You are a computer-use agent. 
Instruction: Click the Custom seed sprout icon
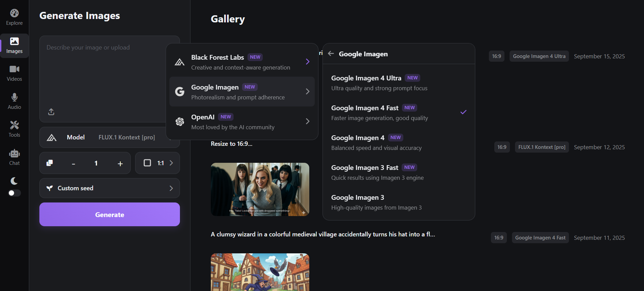point(50,188)
